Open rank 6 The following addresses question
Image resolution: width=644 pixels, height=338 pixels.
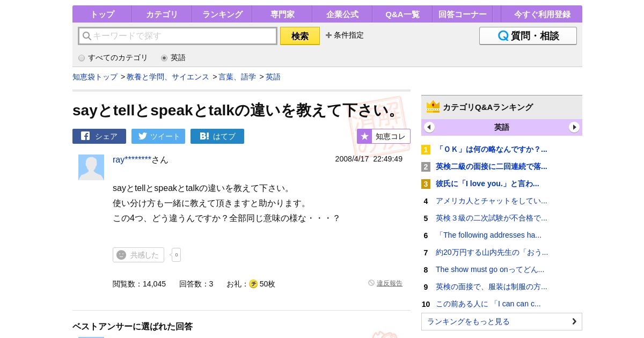488,235
